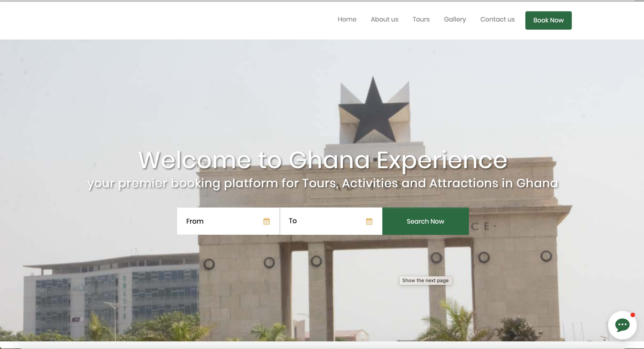Click the glass office building in background
The image size is (644, 349).
click(111, 295)
